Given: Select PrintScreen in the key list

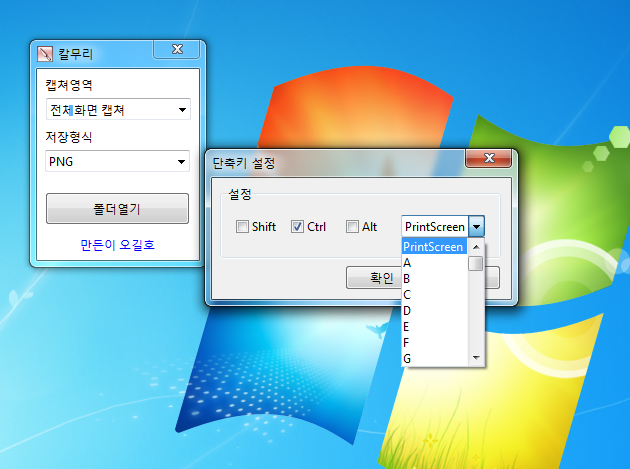Looking at the screenshot, I should [434, 246].
